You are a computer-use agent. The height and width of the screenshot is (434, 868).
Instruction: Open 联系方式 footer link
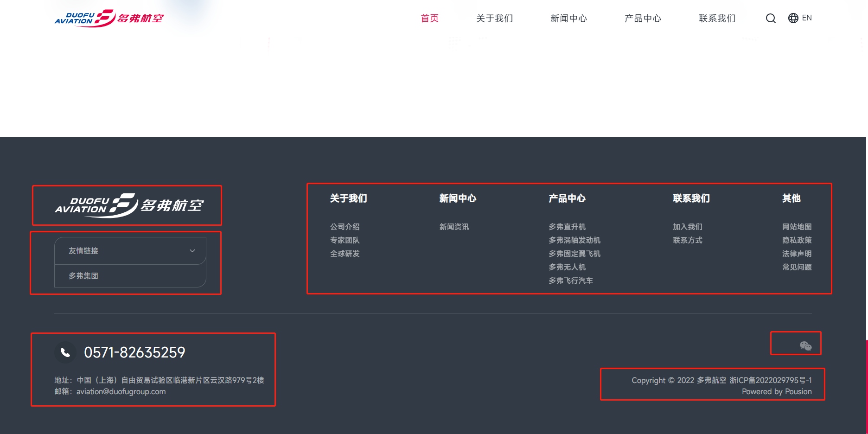point(688,240)
